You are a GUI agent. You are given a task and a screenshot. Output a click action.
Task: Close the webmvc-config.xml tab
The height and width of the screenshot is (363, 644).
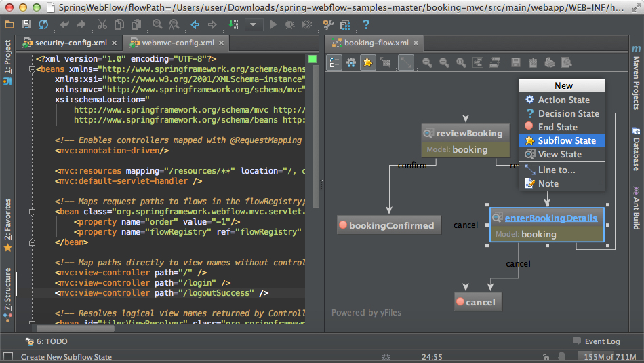[222, 43]
